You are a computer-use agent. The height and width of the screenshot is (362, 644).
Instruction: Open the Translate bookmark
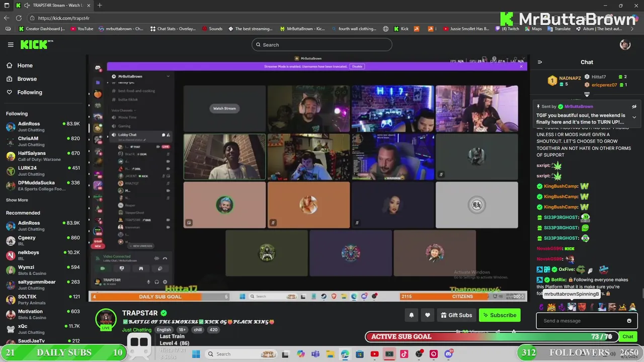click(x=558, y=29)
